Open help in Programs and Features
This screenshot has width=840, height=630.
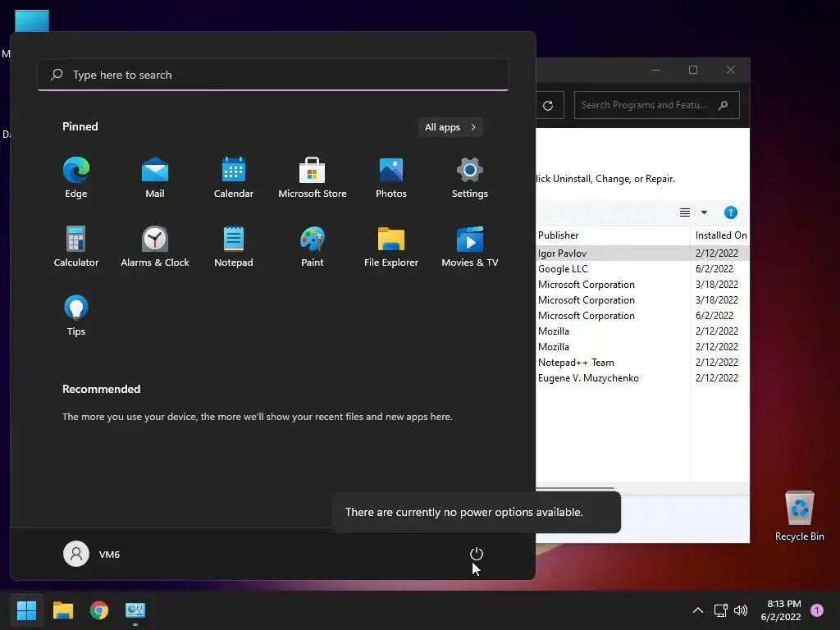tap(731, 212)
